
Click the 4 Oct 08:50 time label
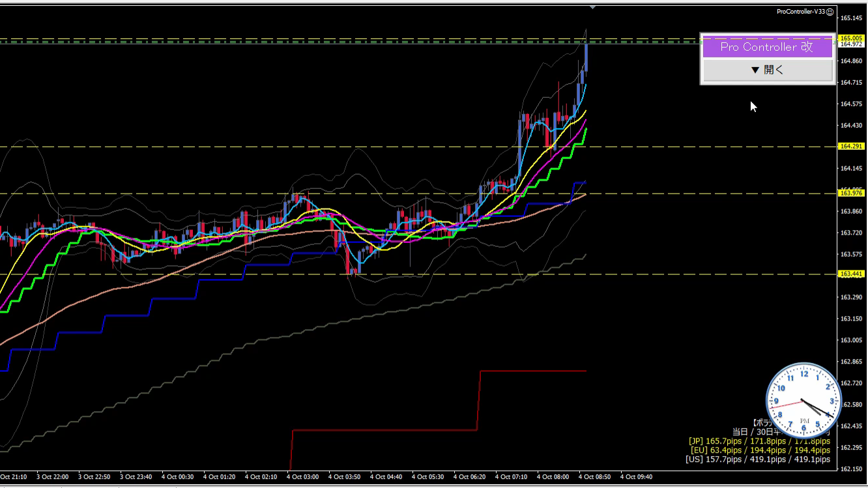tap(595, 477)
